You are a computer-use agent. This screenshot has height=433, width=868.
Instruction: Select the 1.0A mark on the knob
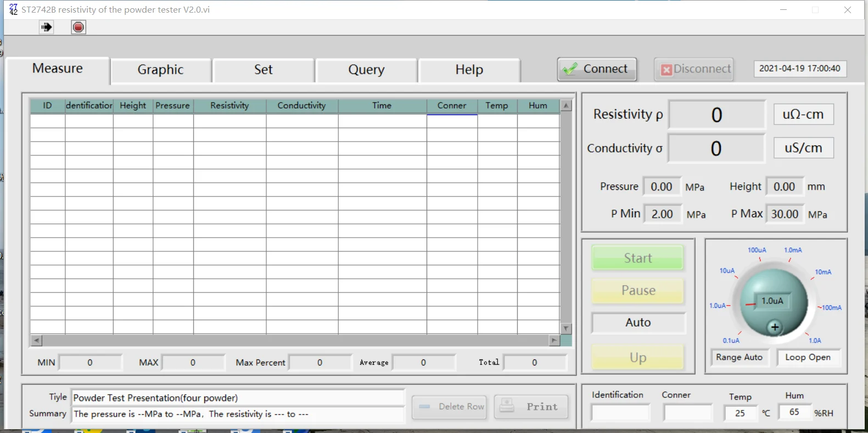815,341
